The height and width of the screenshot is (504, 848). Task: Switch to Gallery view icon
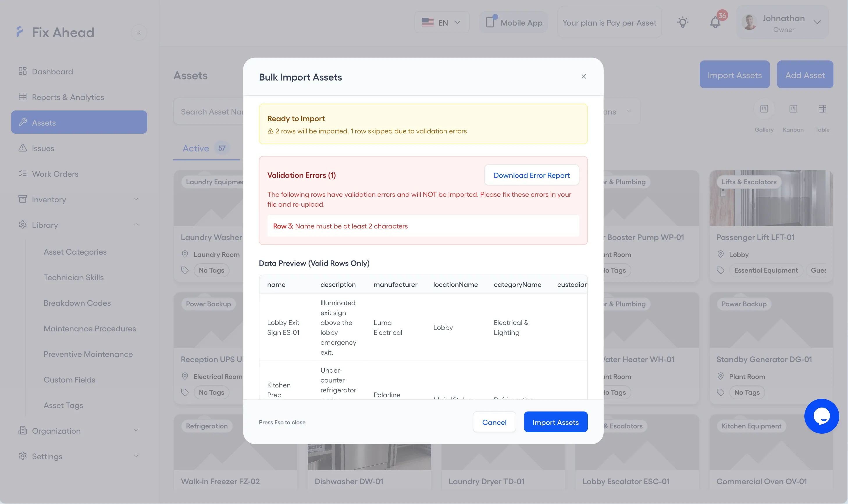click(764, 109)
